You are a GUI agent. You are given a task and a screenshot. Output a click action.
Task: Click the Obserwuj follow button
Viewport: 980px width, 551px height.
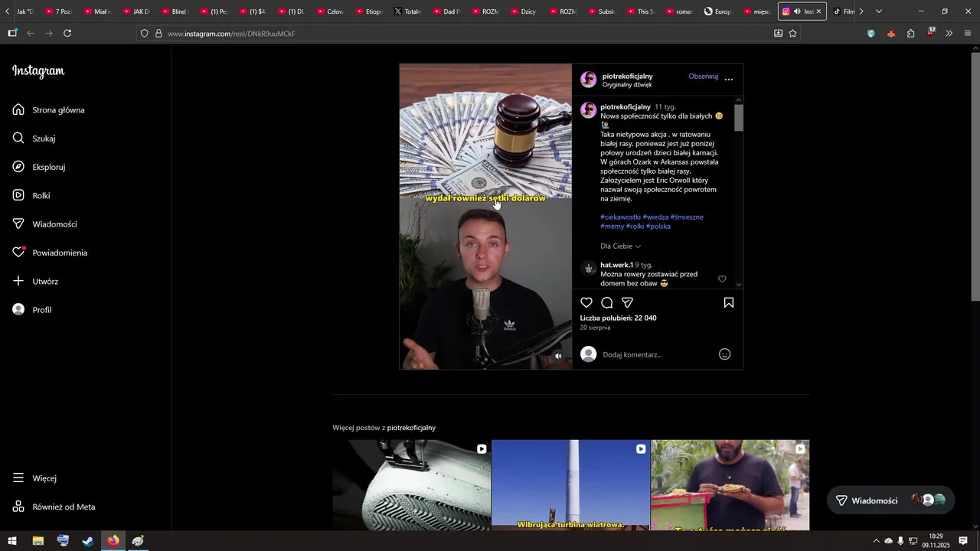pos(703,77)
